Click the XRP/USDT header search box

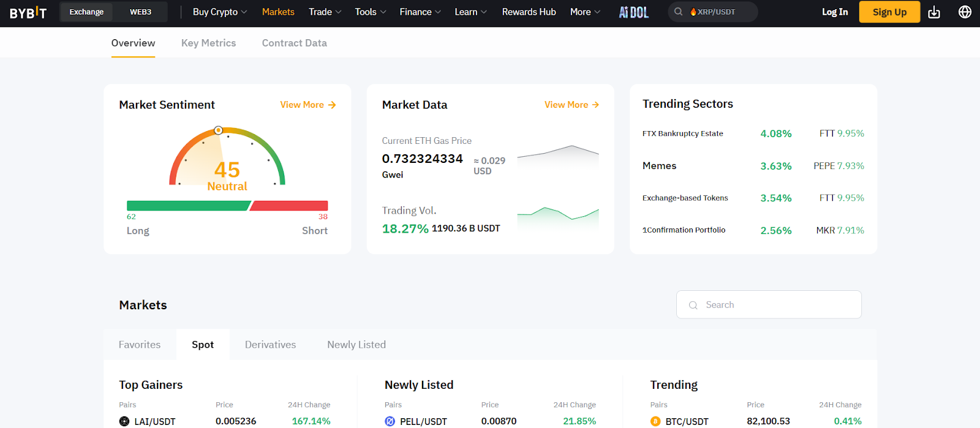[713, 12]
